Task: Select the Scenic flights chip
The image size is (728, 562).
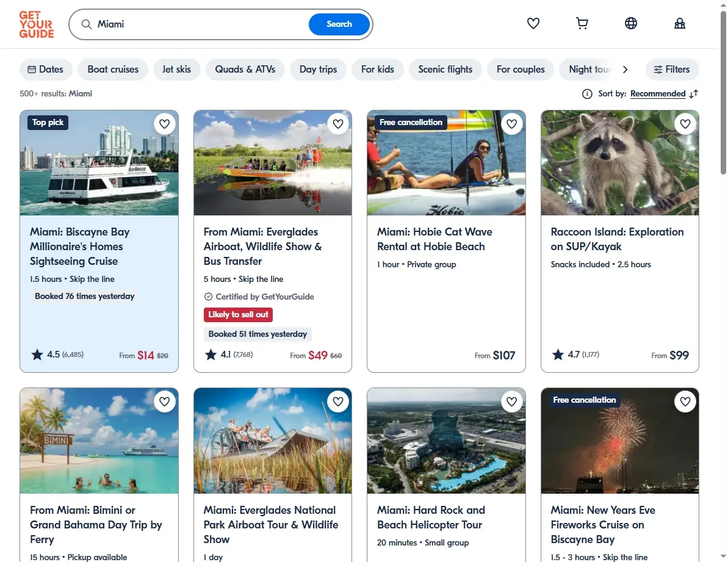Action: coord(445,70)
